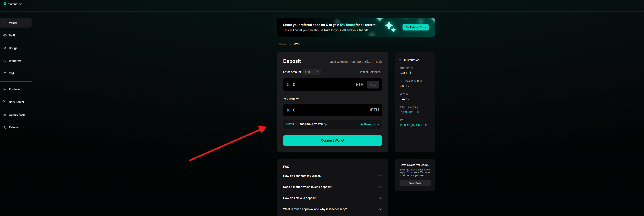Click the Ethereum icon in amount field

[x=288, y=85]
